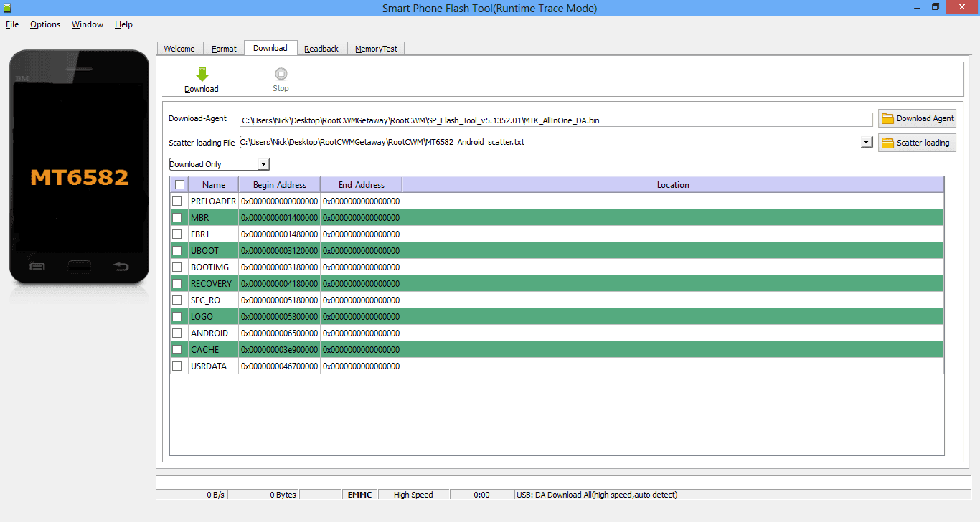Open the File menu

[x=12, y=24]
